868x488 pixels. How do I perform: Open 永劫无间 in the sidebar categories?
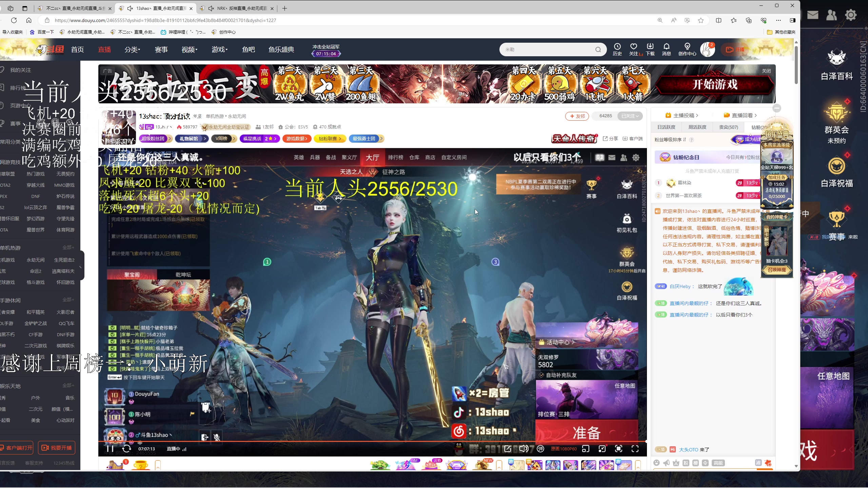tap(36, 260)
